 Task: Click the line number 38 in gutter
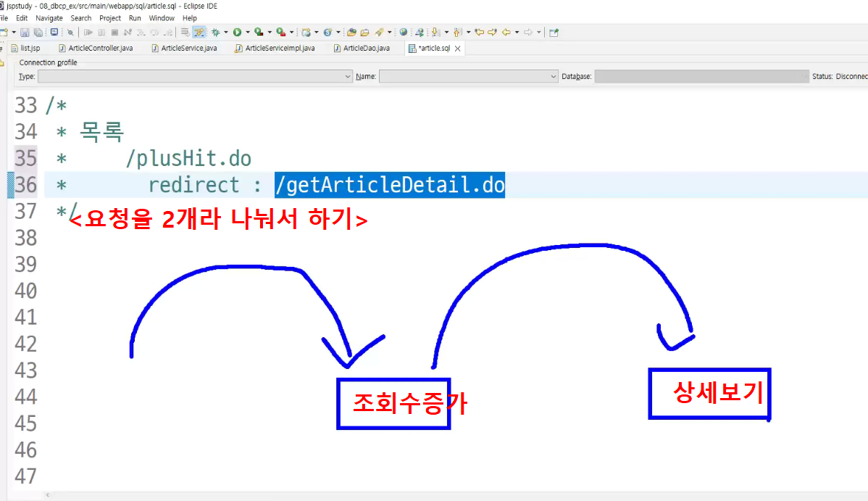click(x=25, y=238)
